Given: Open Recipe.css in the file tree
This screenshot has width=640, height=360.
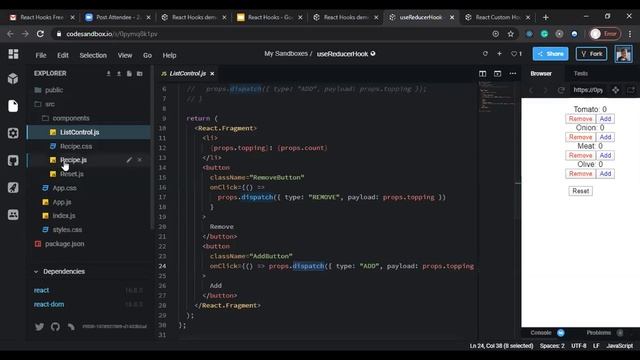Looking at the screenshot, I should 76,146.
